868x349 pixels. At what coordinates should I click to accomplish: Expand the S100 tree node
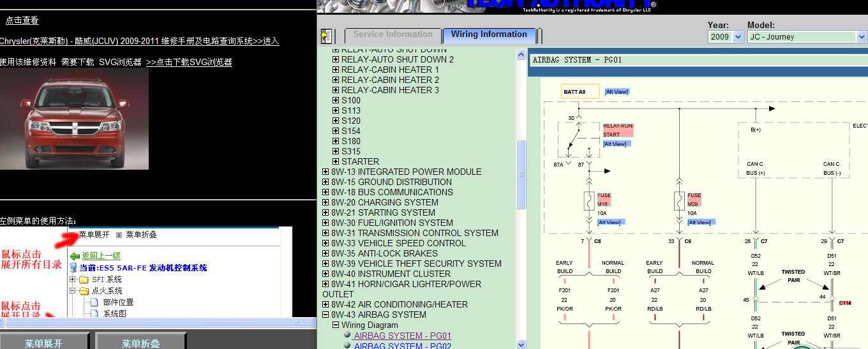click(336, 100)
